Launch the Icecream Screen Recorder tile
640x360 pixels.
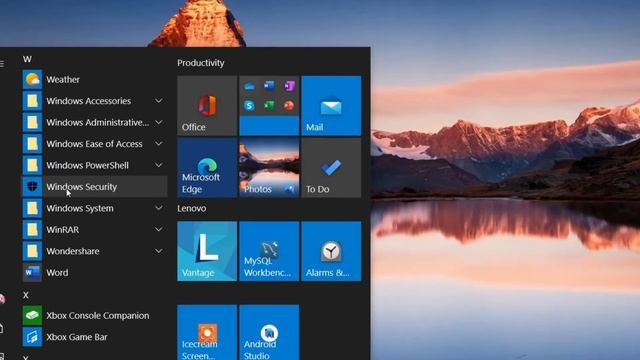207,332
